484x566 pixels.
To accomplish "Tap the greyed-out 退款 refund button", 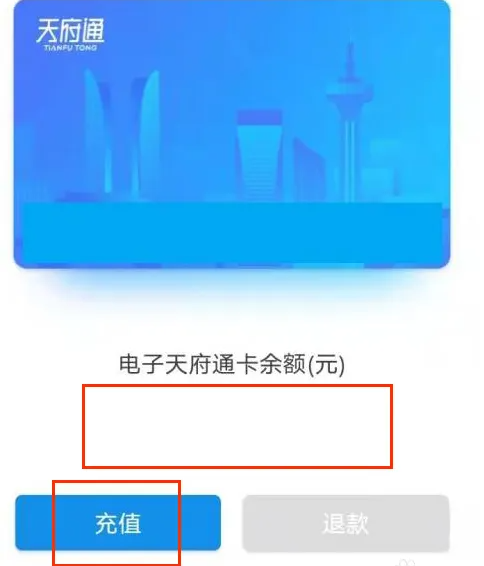I will coord(346,523).
